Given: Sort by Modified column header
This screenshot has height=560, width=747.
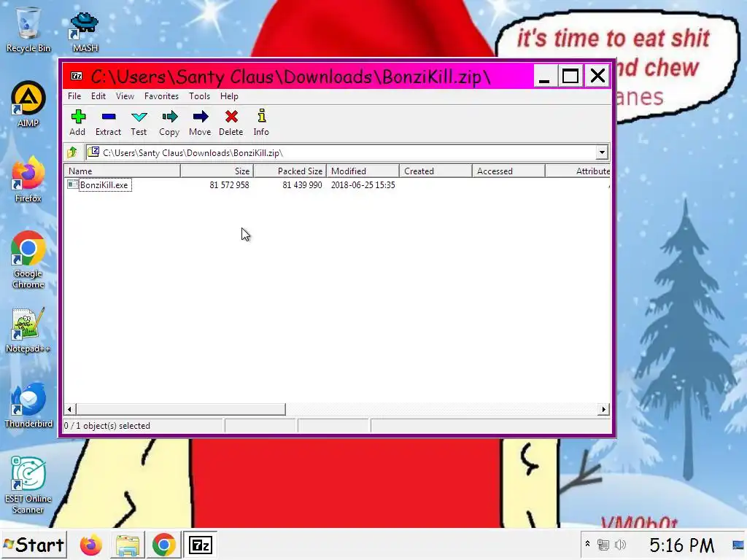Looking at the screenshot, I should [x=363, y=171].
